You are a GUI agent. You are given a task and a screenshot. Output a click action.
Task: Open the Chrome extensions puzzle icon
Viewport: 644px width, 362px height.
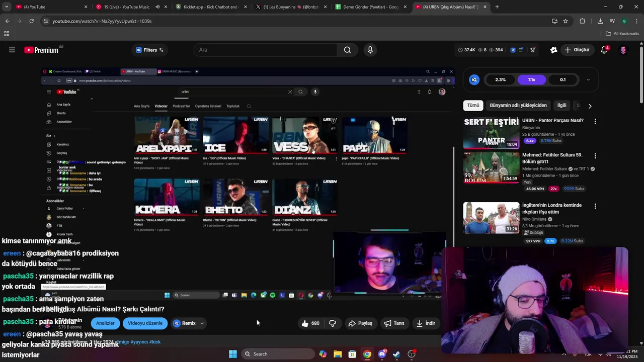pos(583,21)
